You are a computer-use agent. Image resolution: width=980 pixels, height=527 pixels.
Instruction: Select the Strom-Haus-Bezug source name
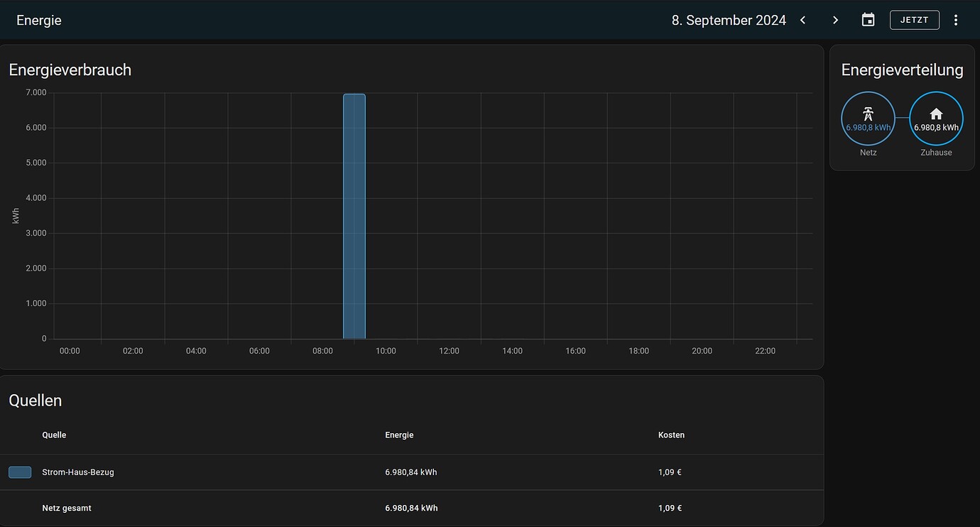point(78,472)
